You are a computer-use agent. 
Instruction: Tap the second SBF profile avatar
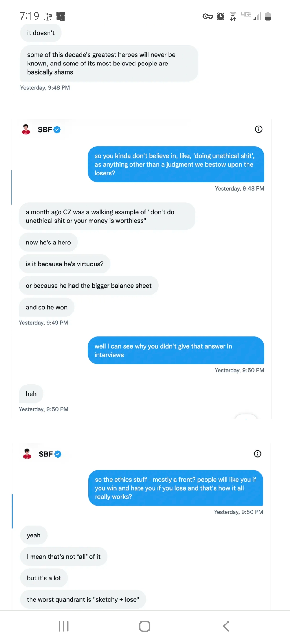[x=27, y=454]
